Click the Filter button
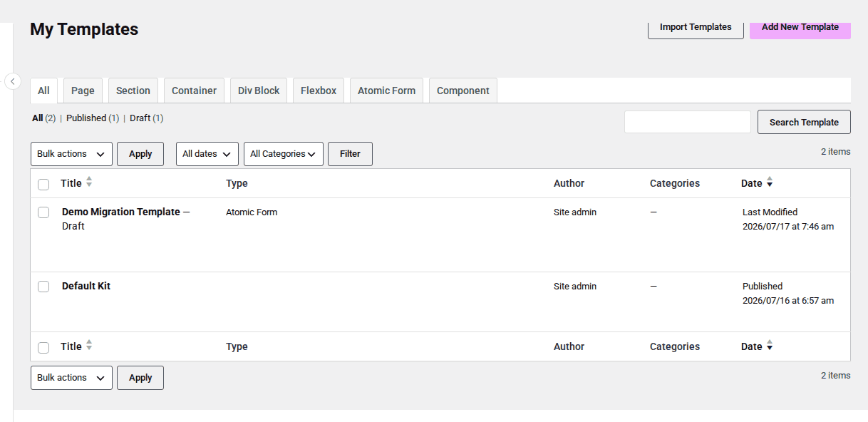Screen dimensions: 868x422 point(350,154)
